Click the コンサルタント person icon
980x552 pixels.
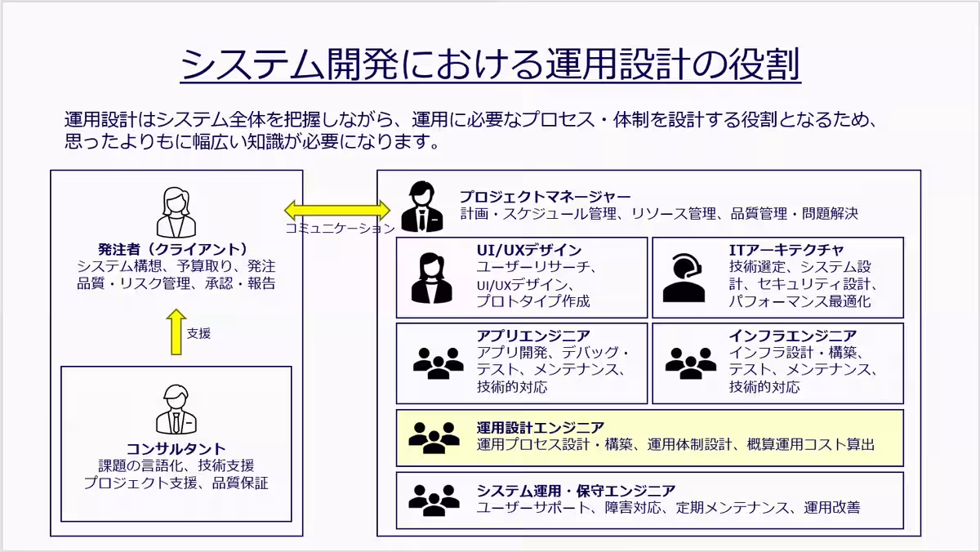tap(174, 408)
